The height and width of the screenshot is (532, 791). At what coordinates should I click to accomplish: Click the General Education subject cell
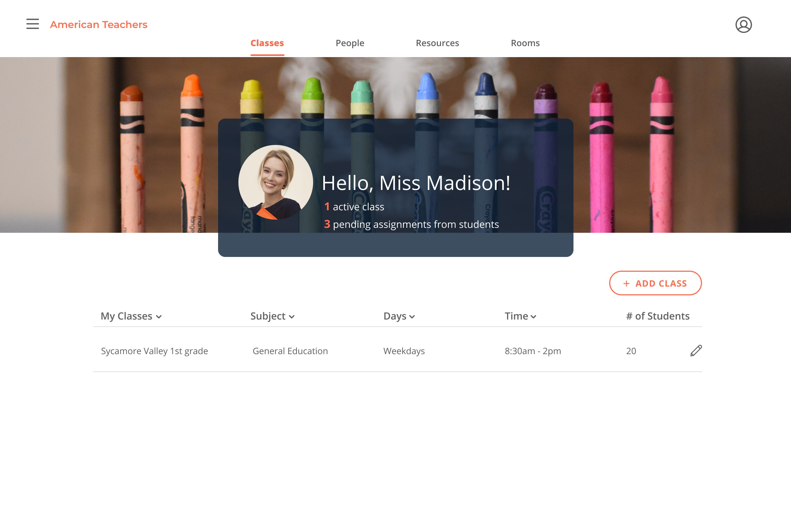point(290,351)
